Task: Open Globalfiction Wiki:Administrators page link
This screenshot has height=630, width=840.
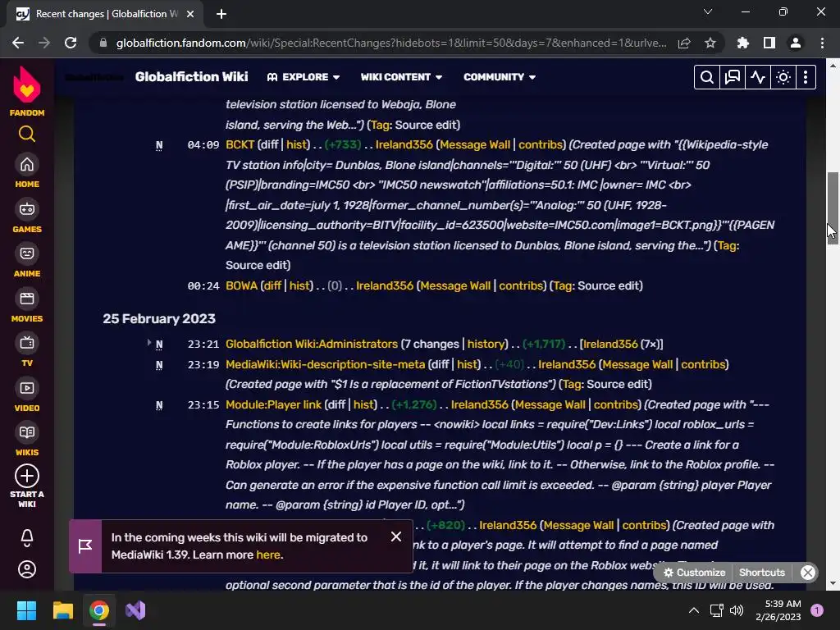Action: pyautogui.click(x=311, y=344)
